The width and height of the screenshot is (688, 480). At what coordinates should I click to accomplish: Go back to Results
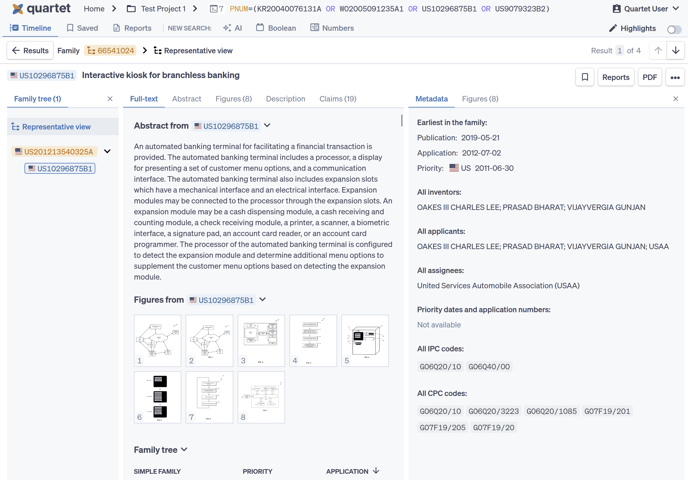[30, 50]
